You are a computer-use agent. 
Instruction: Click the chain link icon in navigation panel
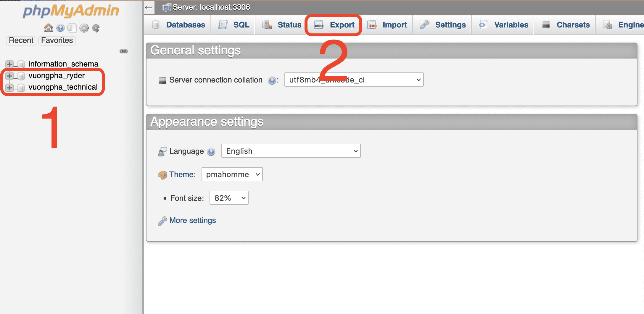(123, 51)
